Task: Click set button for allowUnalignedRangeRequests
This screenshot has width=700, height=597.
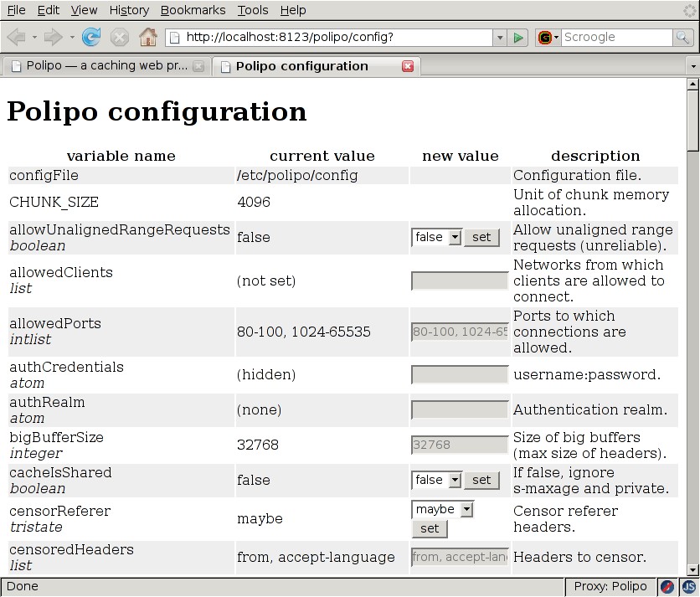Action: [481, 237]
